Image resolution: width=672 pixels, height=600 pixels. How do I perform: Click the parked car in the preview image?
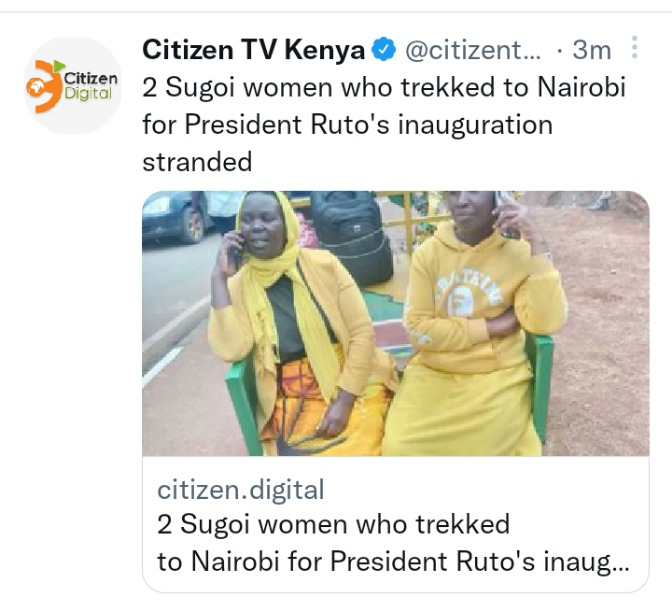coord(175,217)
